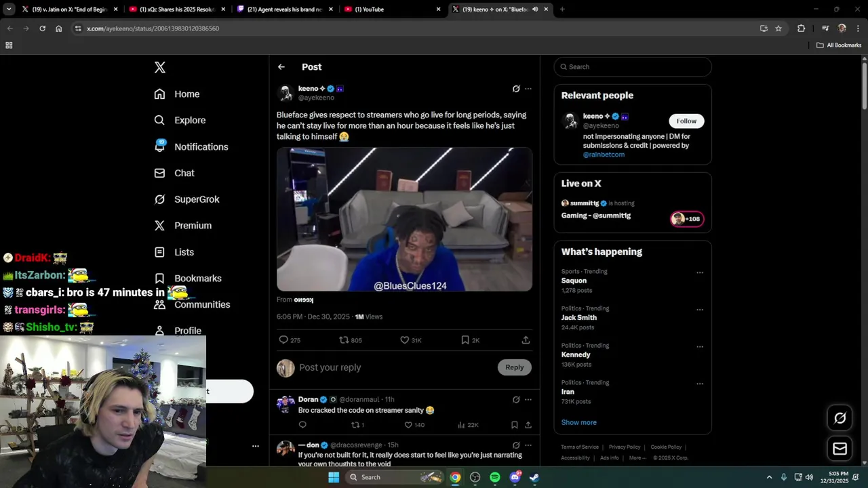Reload the page
Screen dimensions: 868x488
(42, 28)
